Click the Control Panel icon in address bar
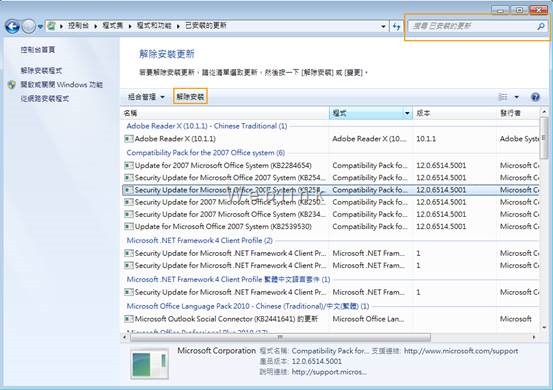This screenshot has width=553, height=390. [x=51, y=26]
